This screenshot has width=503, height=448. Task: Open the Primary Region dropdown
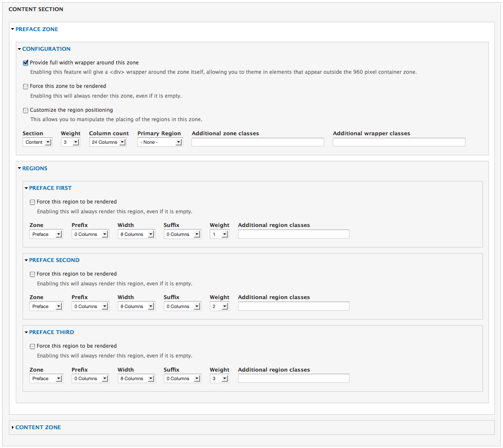tap(160, 142)
